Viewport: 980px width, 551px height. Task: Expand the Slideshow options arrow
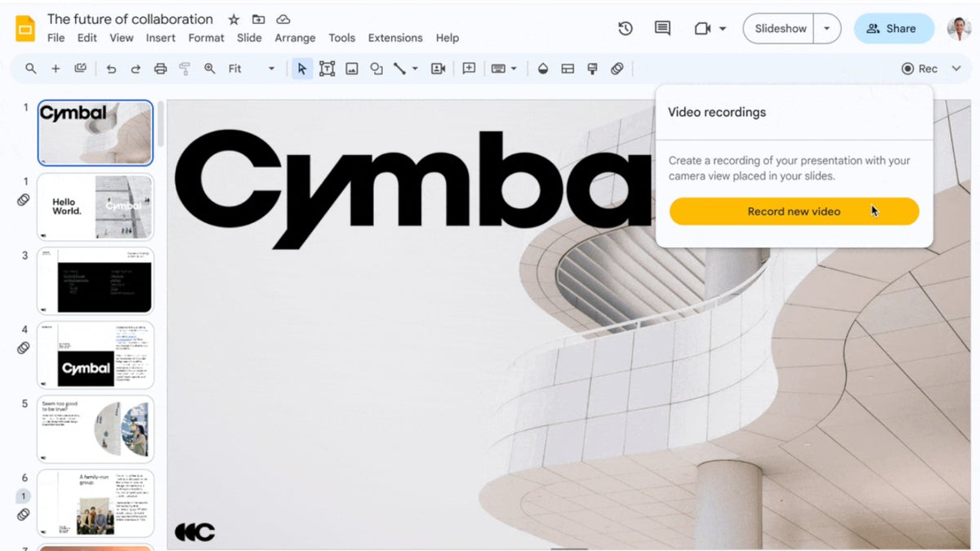click(x=826, y=29)
